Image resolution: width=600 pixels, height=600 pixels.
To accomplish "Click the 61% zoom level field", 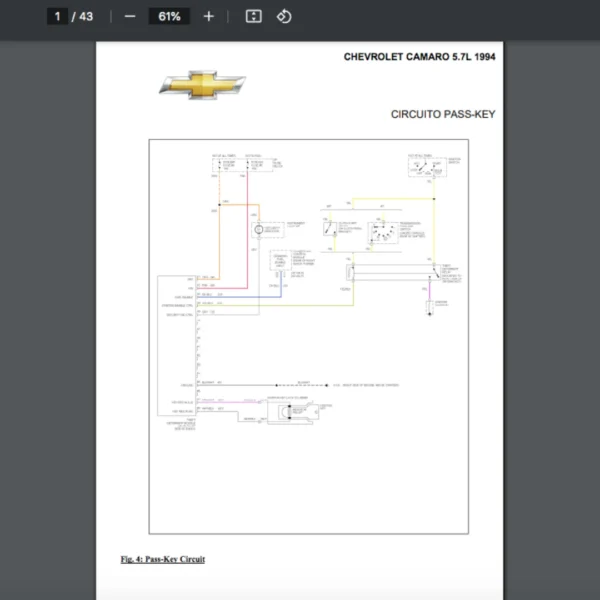I will click(x=169, y=16).
